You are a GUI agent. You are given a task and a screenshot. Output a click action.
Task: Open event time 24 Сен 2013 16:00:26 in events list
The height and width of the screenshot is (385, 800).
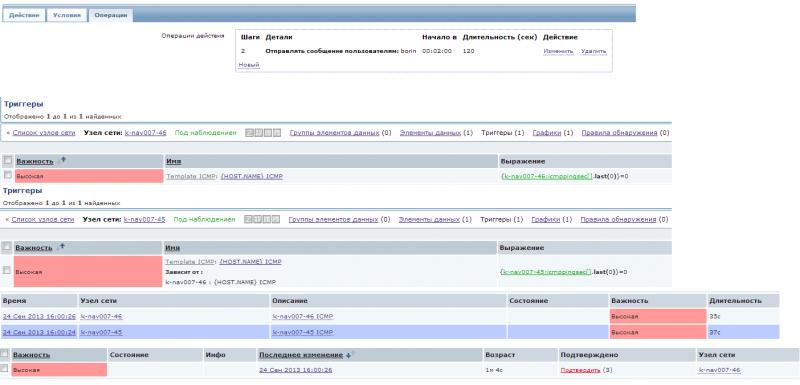point(39,316)
